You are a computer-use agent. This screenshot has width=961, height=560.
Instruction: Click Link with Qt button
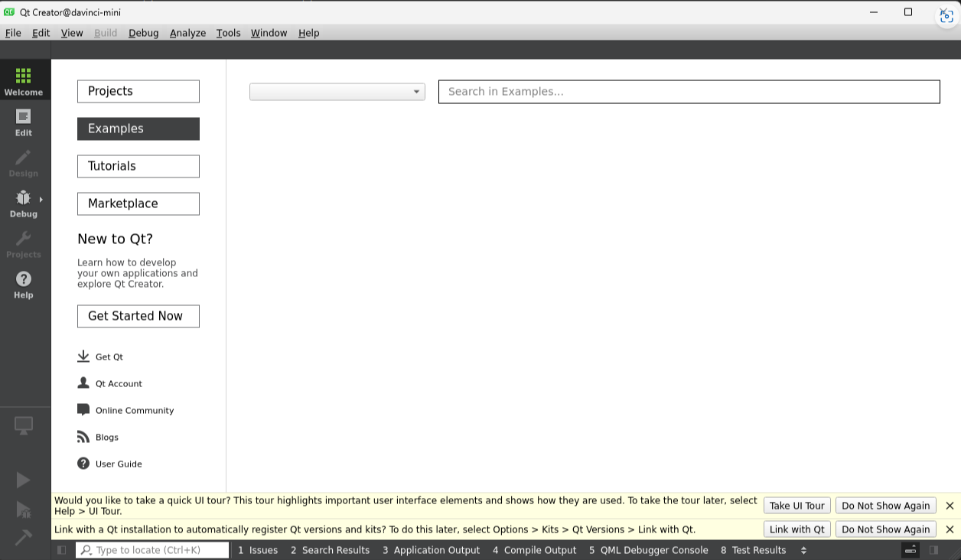pyautogui.click(x=797, y=529)
